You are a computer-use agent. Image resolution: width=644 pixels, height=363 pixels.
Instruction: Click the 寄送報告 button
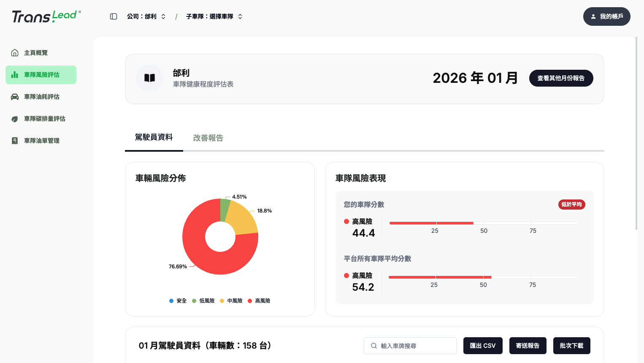(528, 346)
